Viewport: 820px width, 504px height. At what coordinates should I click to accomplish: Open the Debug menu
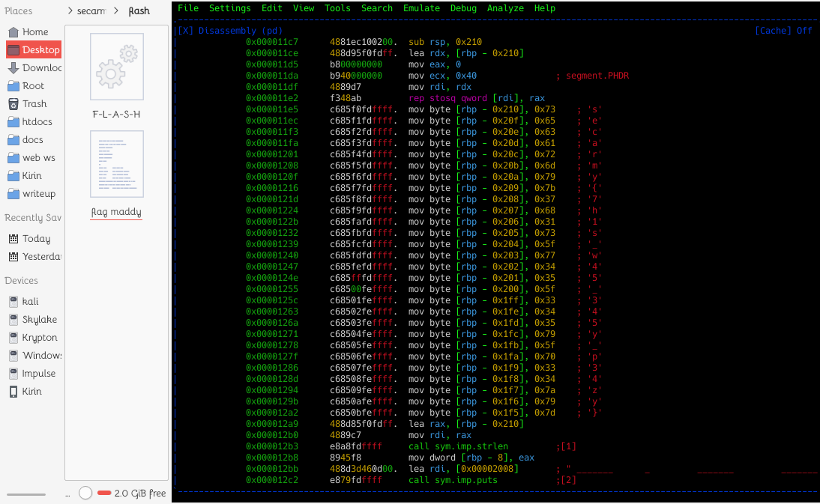coord(463,8)
